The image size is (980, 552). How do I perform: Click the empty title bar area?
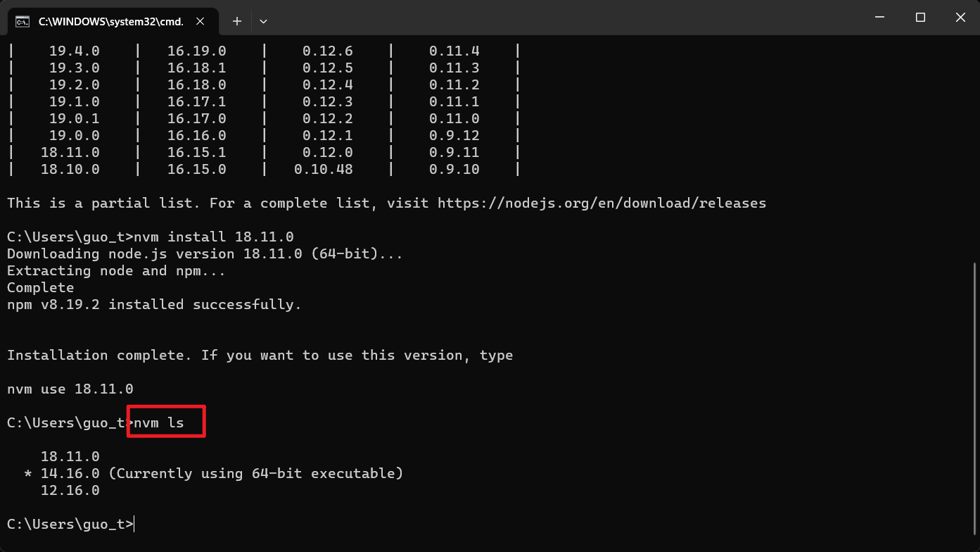pos(563,18)
